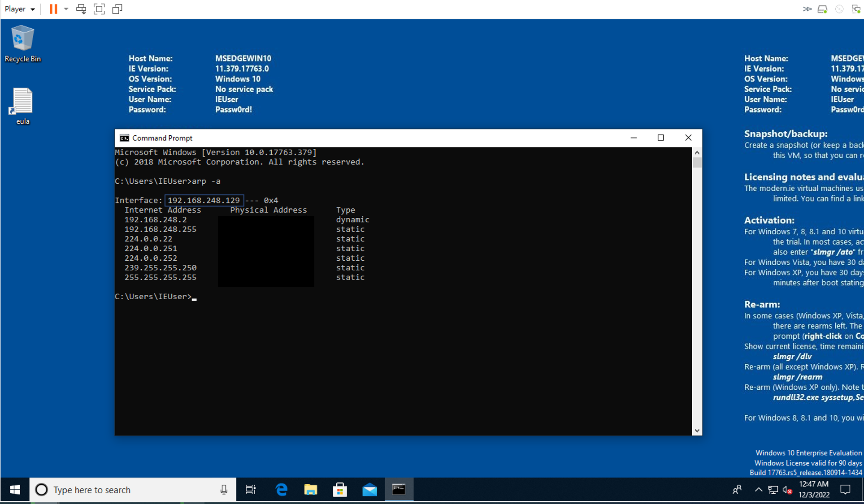
Task: Open the Mail app in the taskbar
Action: (369, 490)
